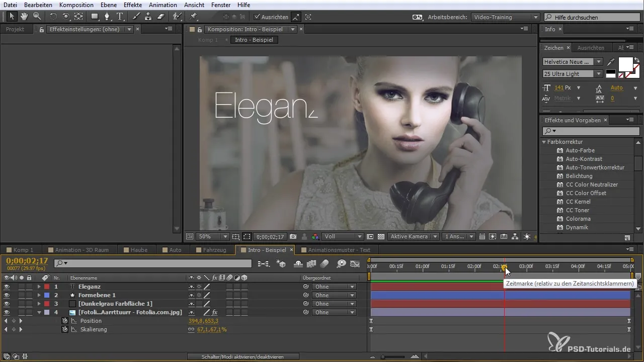Open the Aktive Kamera dropdown
Screen dimensions: 644x362
413,236
